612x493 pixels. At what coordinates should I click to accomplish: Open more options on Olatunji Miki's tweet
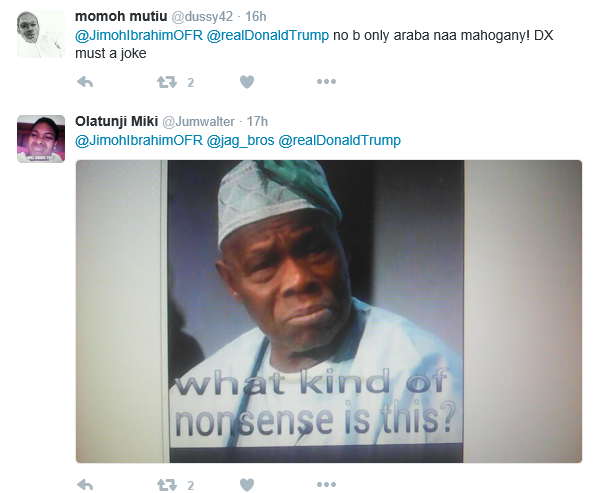click(326, 485)
